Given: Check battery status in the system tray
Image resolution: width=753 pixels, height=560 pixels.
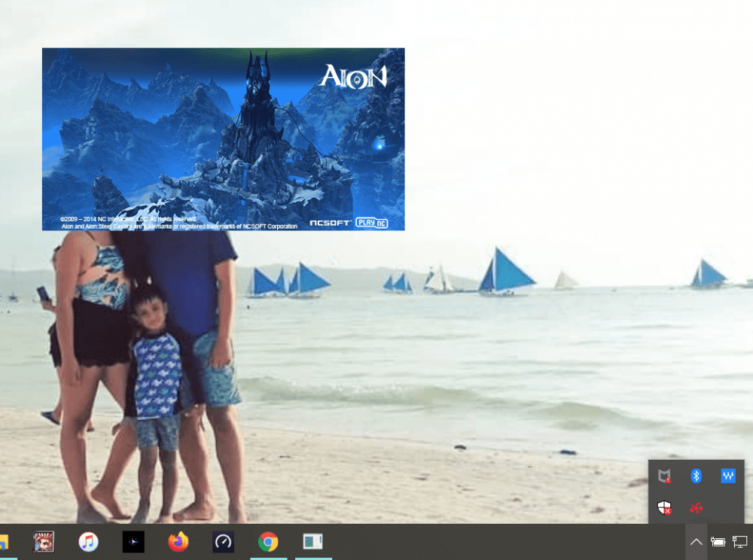Looking at the screenshot, I should point(718,542).
